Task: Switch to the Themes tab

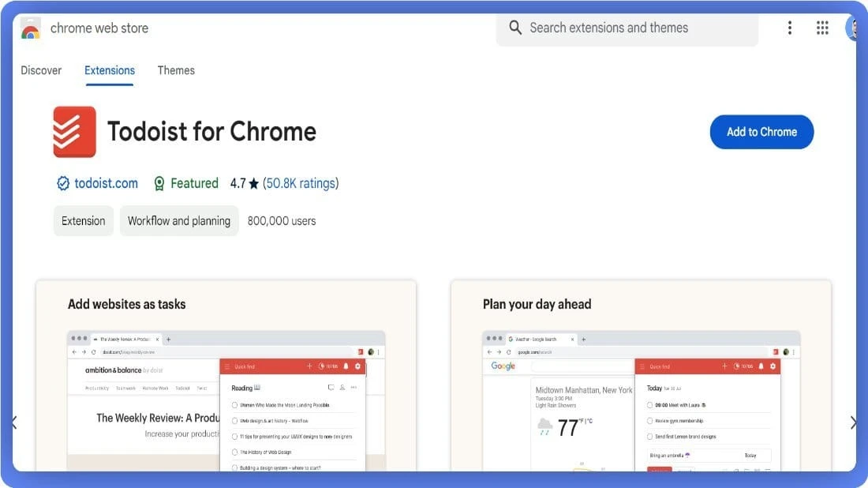Action: click(176, 70)
